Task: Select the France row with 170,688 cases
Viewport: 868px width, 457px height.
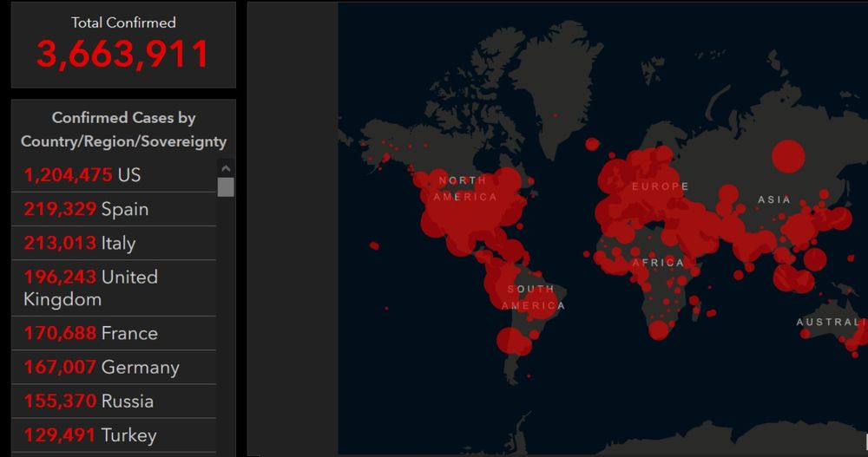Action: (x=114, y=333)
